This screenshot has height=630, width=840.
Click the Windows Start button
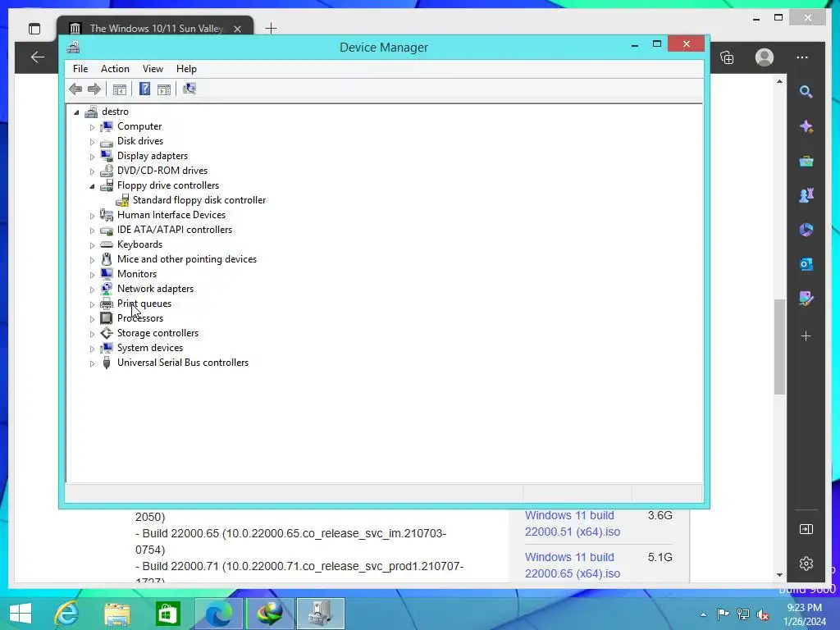point(21,614)
